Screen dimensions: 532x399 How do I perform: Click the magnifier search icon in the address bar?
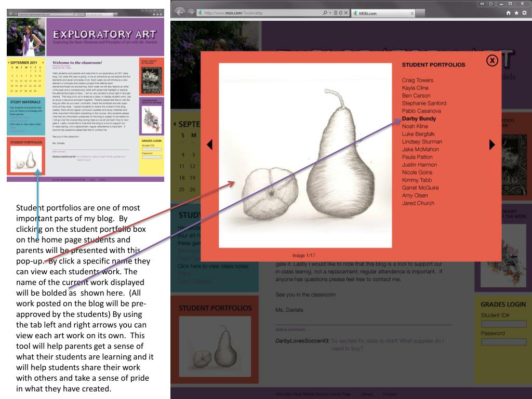coord(325,13)
